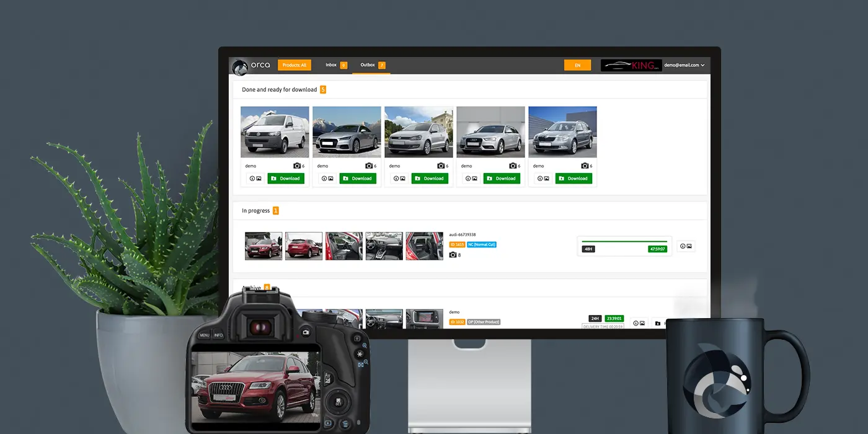Click the camera icon on white van card
This screenshot has width=868, height=434.
click(x=297, y=166)
